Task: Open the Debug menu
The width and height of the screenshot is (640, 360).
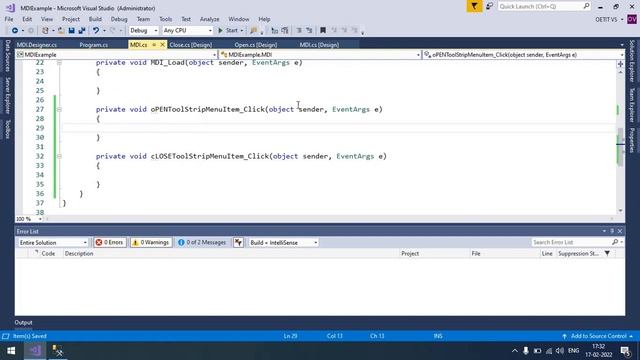Action: click(x=119, y=19)
